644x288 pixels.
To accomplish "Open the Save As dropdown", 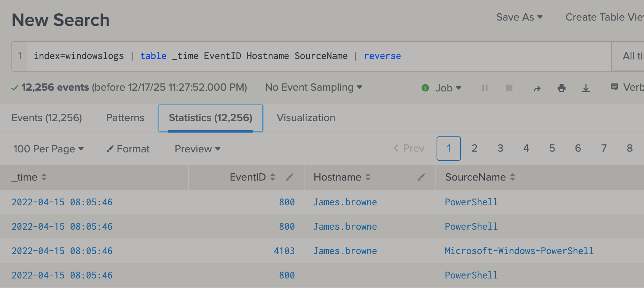I will (x=519, y=17).
